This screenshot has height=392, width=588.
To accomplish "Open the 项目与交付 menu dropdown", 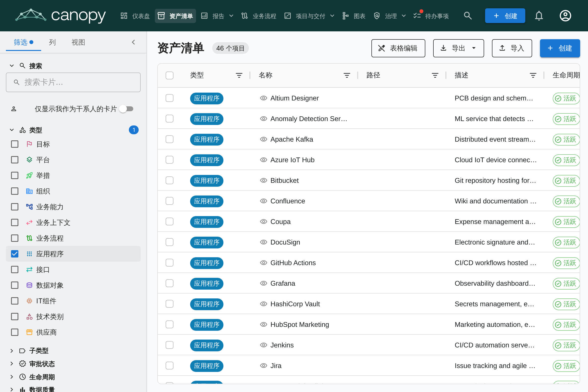I will click(x=309, y=16).
